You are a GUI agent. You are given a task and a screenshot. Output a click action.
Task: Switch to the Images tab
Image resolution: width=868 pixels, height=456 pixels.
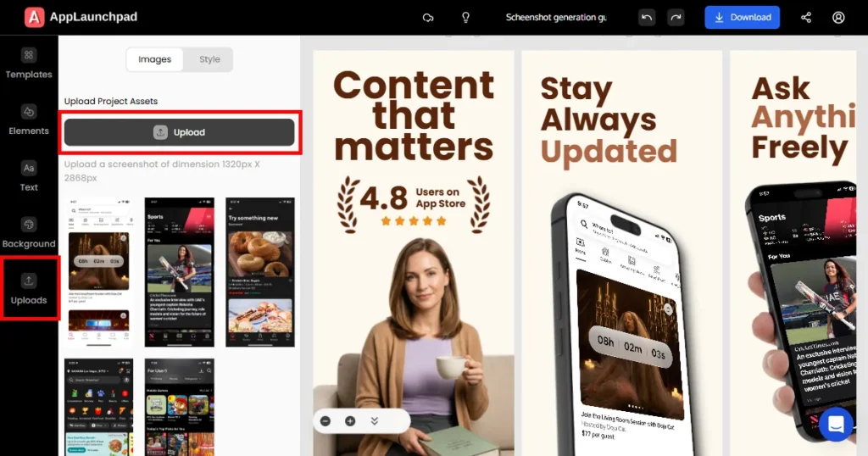coord(154,59)
